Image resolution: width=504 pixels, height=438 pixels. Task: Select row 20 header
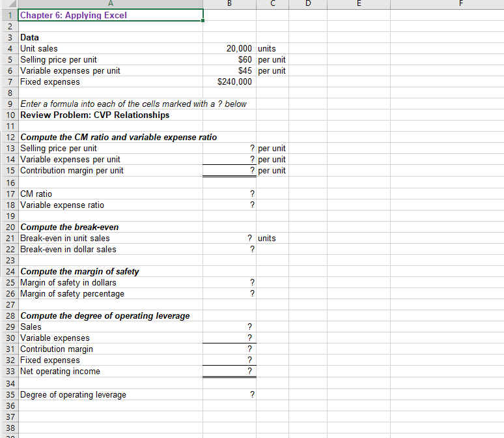[10, 227]
